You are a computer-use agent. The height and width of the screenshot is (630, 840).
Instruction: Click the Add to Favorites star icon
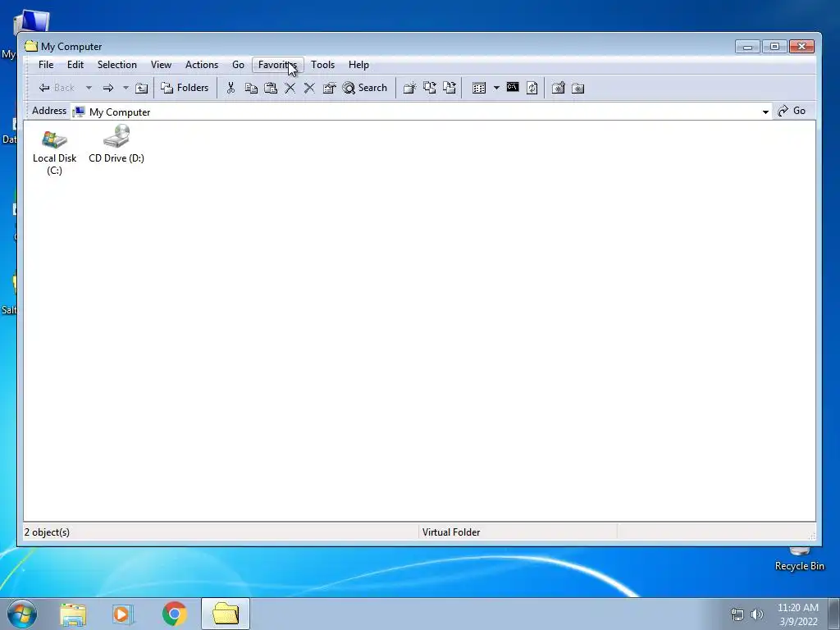coord(558,88)
